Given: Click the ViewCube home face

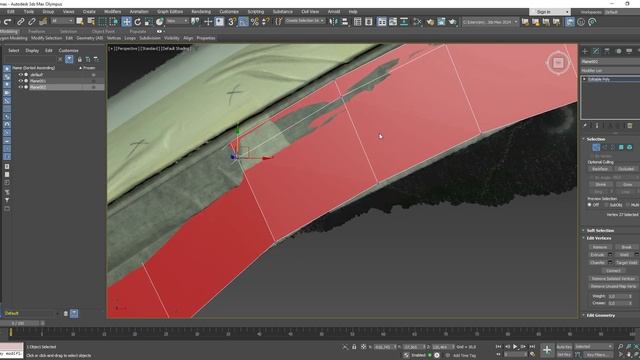Looking at the screenshot, I should coord(558,62).
